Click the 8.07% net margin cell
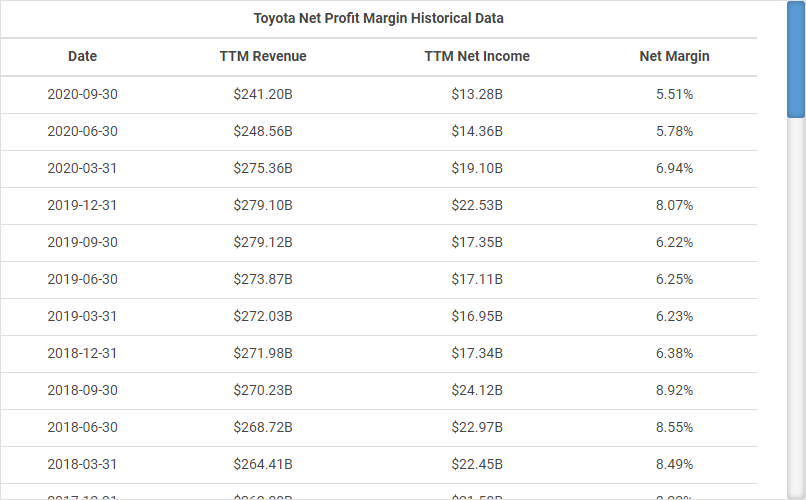Image resolution: width=806 pixels, height=500 pixels. tap(674, 206)
